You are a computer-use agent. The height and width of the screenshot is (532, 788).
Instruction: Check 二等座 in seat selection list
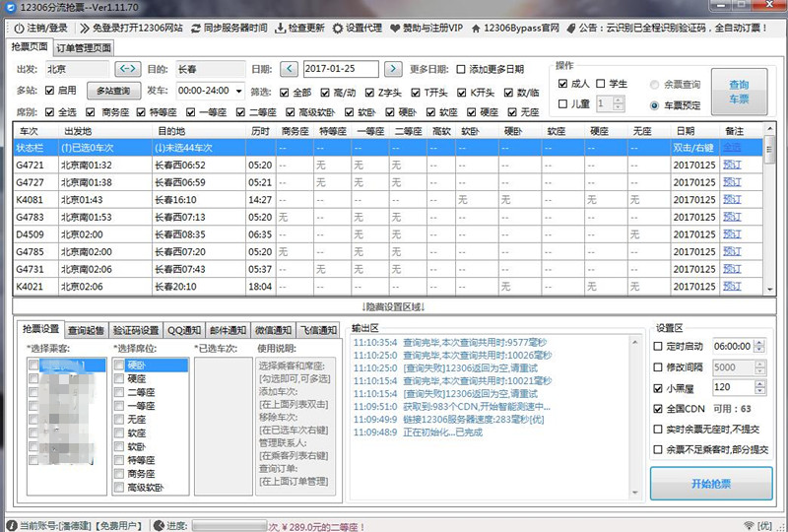(119, 392)
